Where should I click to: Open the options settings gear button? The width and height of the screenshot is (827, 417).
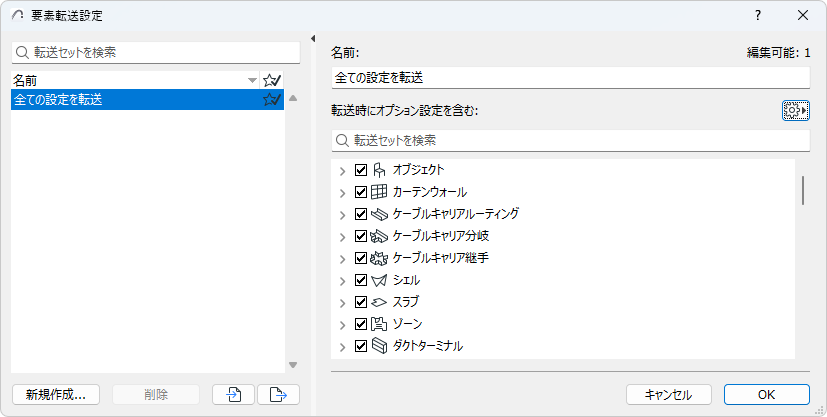tap(796, 111)
